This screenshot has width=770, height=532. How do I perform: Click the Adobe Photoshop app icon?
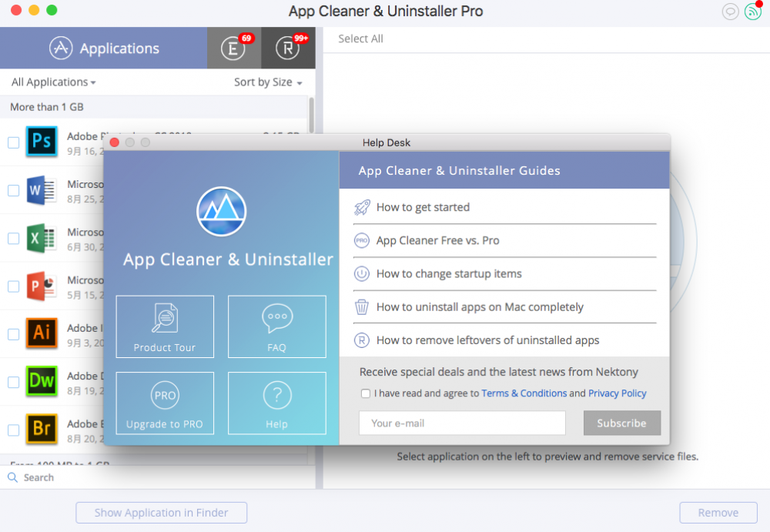click(42, 142)
